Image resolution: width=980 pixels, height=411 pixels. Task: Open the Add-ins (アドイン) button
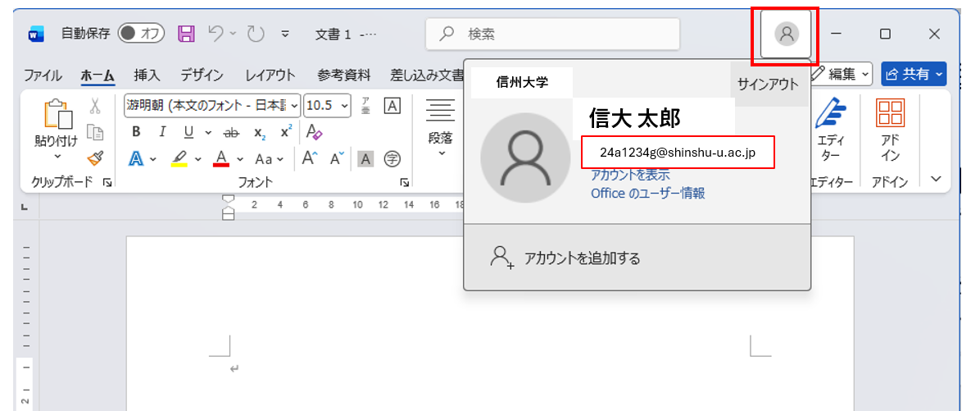pyautogui.click(x=890, y=131)
